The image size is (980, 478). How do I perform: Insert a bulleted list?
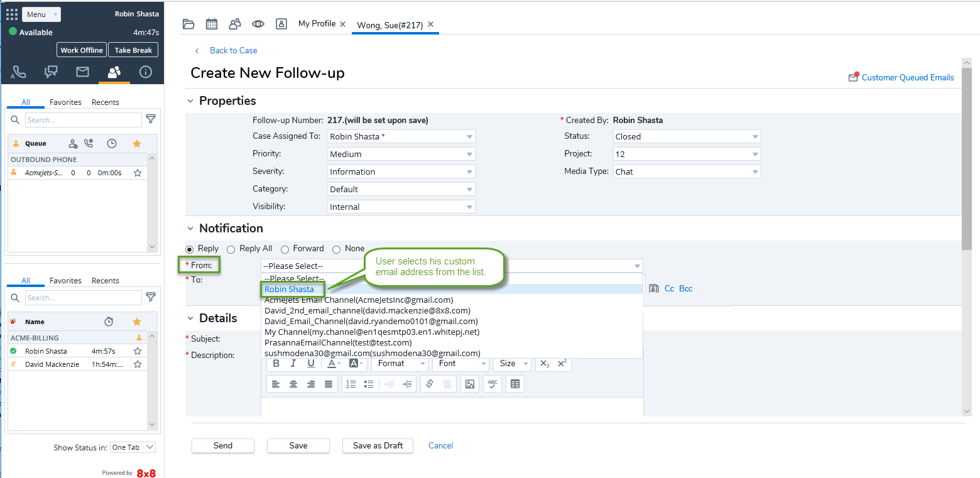point(369,384)
